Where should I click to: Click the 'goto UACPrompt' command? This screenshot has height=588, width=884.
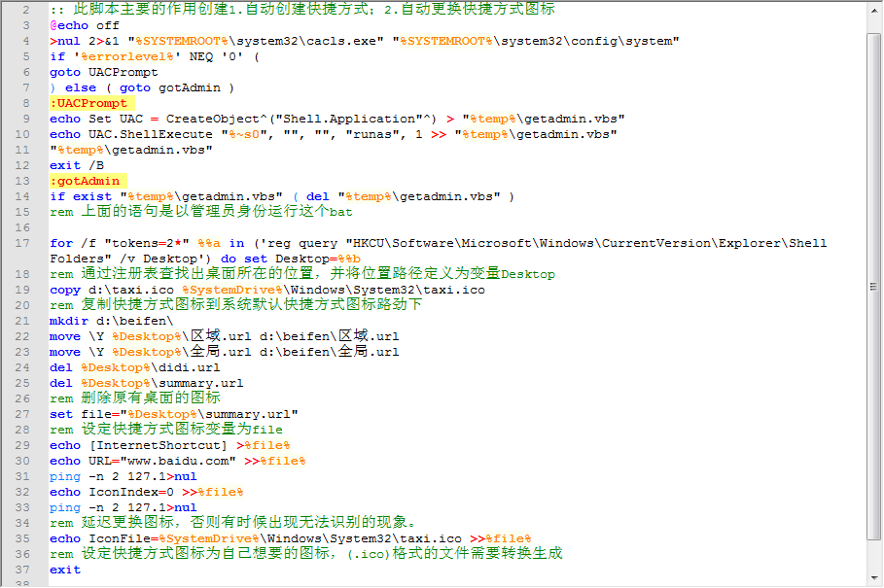[104, 72]
